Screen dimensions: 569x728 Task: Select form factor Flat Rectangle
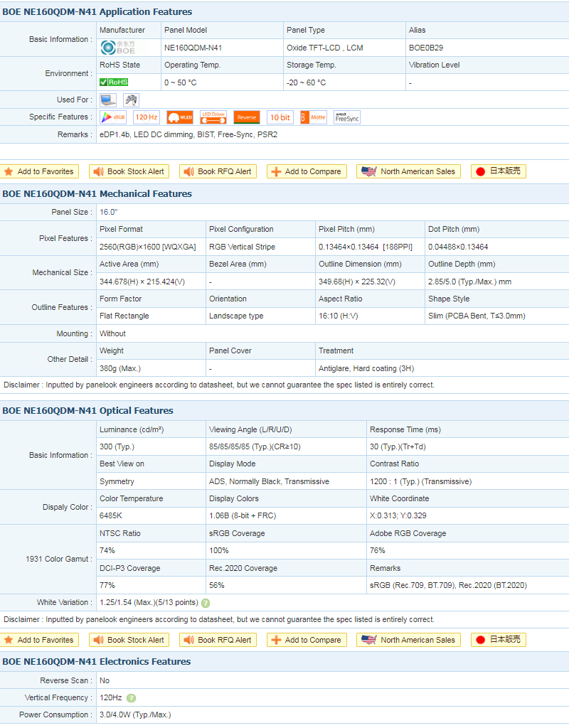point(124,316)
